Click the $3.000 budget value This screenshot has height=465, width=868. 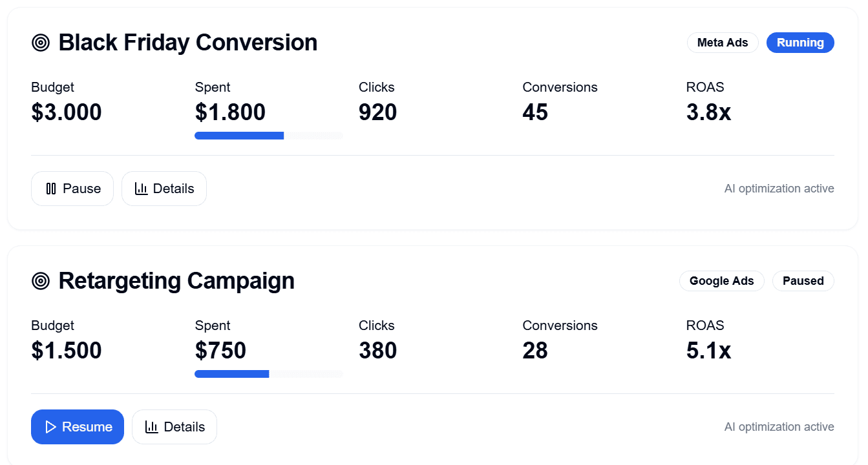click(x=67, y=112)
